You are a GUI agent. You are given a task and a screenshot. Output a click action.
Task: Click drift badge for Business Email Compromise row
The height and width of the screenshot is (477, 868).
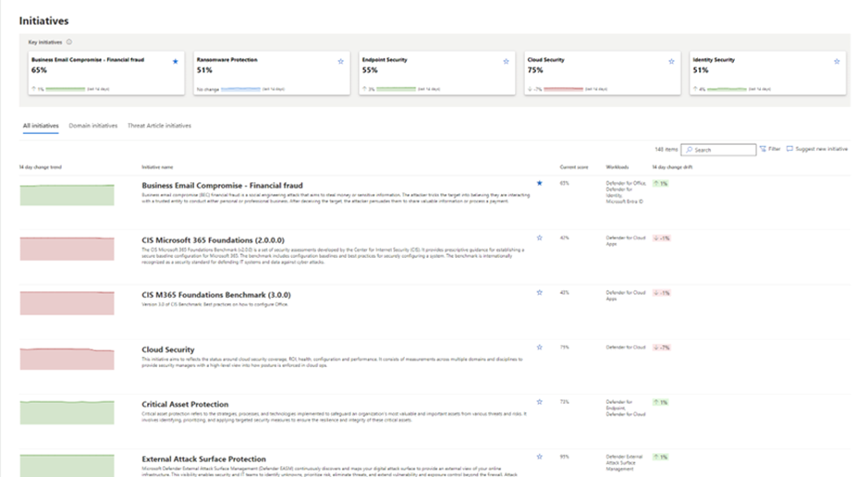tap(660, 183)
